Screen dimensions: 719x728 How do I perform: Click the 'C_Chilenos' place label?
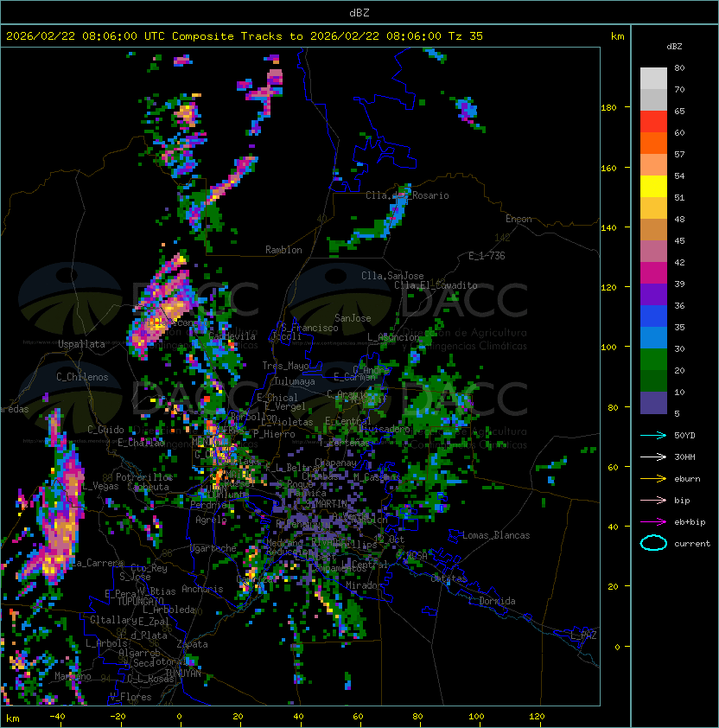pyautogui.click(x=82, y=377)
